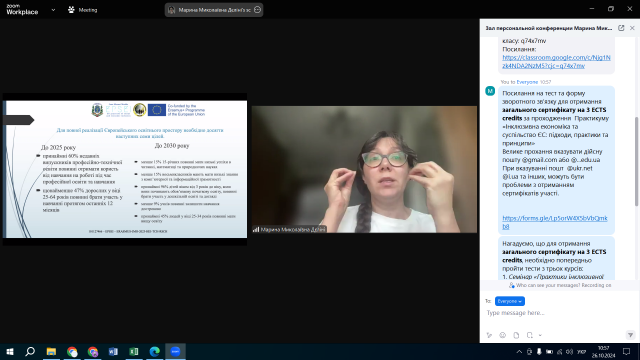Open the Zoom Workplace dropdown chevron

[53, 10]
